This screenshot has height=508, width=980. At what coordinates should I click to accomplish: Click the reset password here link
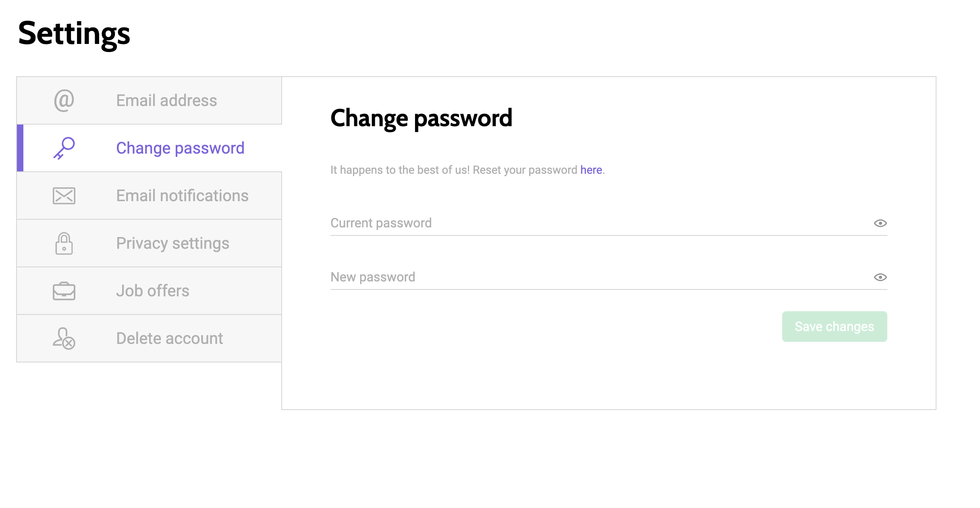[590, 170]
